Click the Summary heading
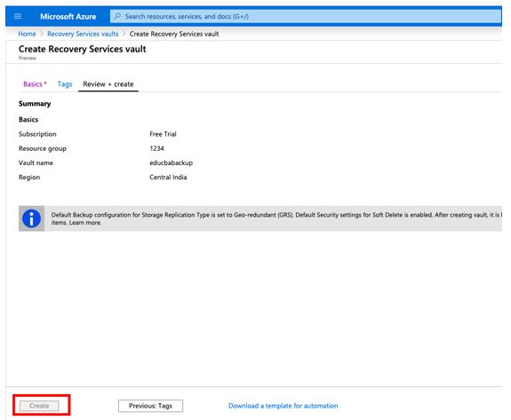The height and width of the screenshot is (420, 511). click(35, 104)
